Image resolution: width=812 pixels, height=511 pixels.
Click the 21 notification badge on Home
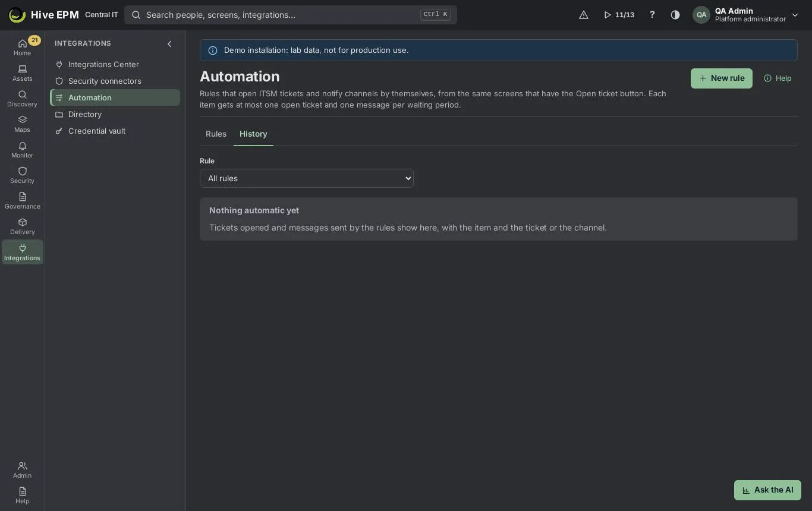pyautogui.click(x=34, y=40)
